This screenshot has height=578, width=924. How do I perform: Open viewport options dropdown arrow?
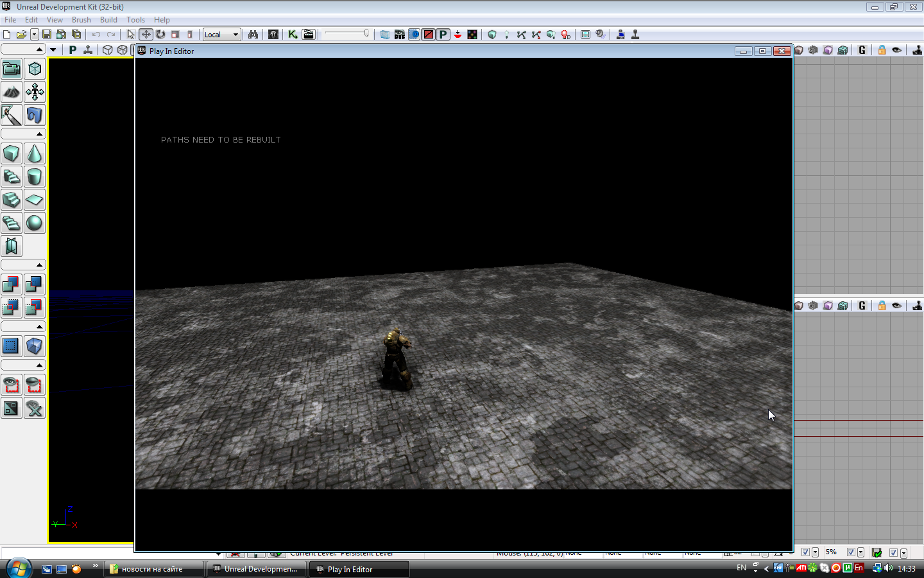[53, 50]
